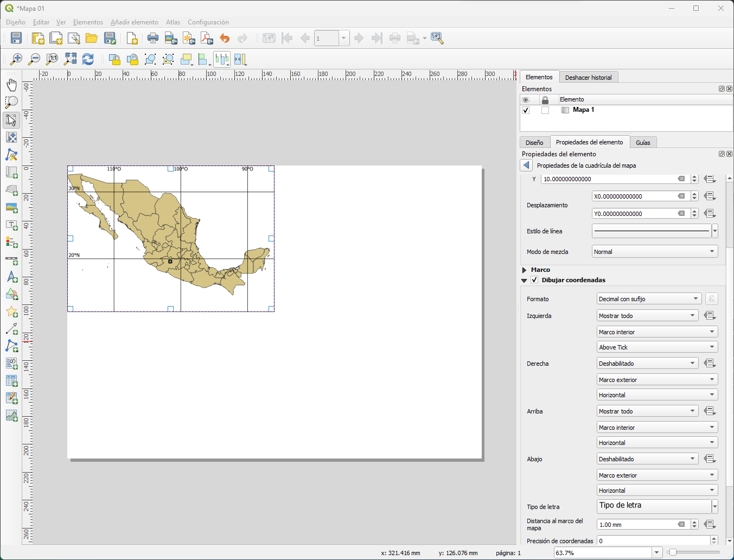
Task: Clear the X desplazamiento value
Action: point(681,196)
